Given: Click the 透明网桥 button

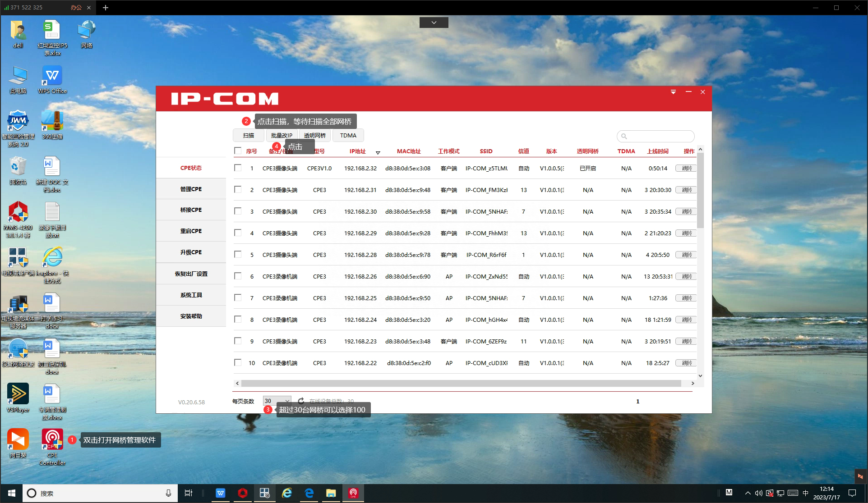Looking at the screenshot, I should coord(314,135).
